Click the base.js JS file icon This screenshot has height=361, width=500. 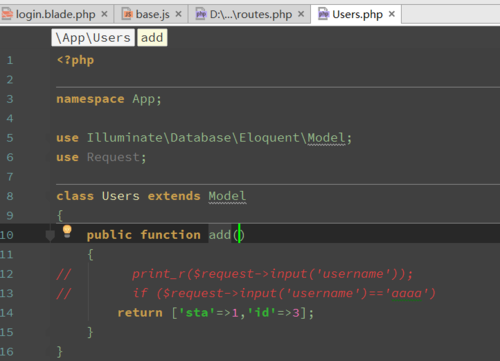(127, 14)
